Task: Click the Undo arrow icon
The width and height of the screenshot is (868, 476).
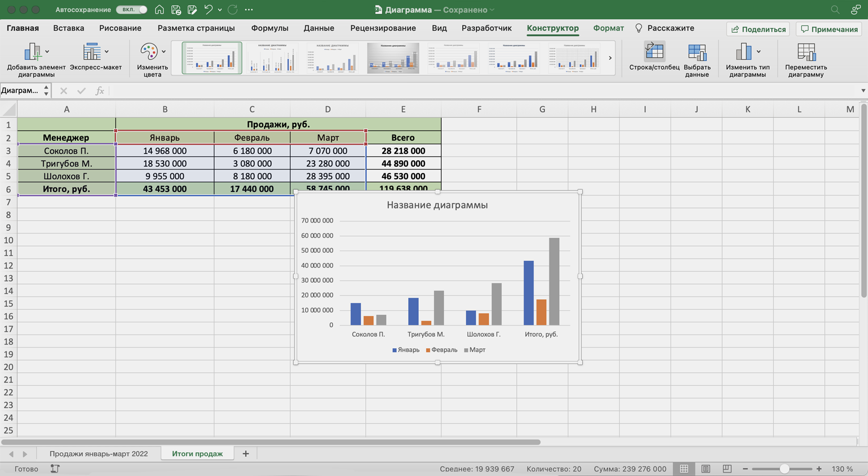Action: coord(208,10)
